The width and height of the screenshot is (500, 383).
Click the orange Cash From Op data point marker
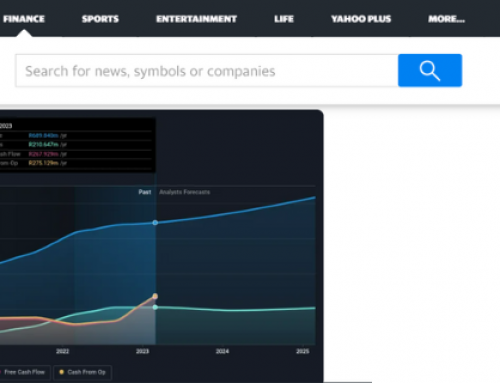(x=155, y=296)
